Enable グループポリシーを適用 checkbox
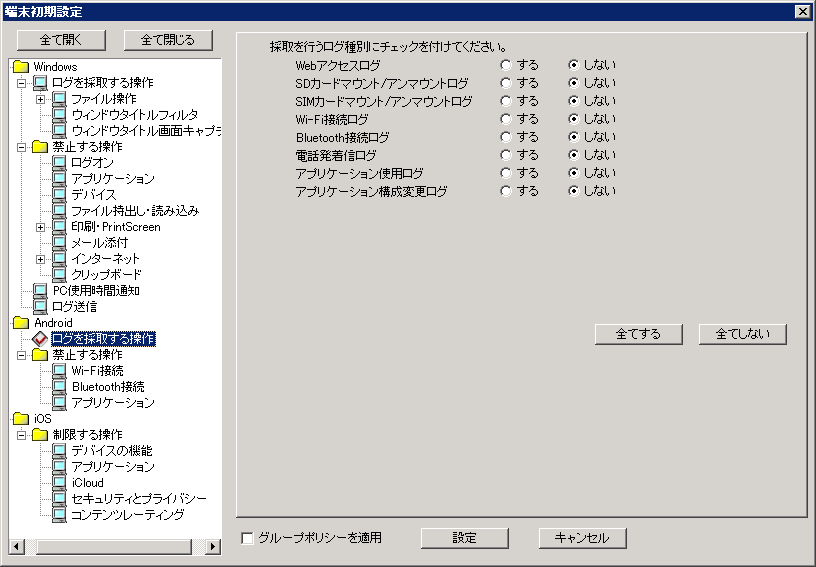This screenshot has height=567, width=816. (x=247, y=538)
